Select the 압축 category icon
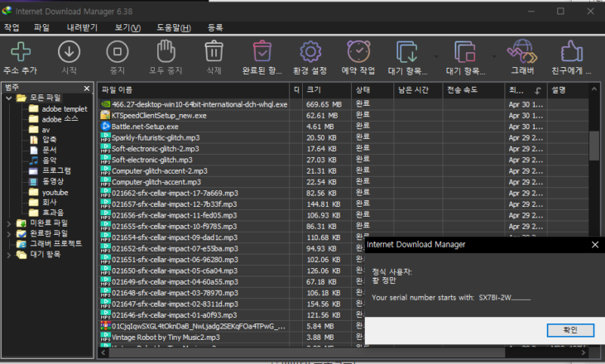The height and width of the screenshot is (364, 605). [34, 140]
